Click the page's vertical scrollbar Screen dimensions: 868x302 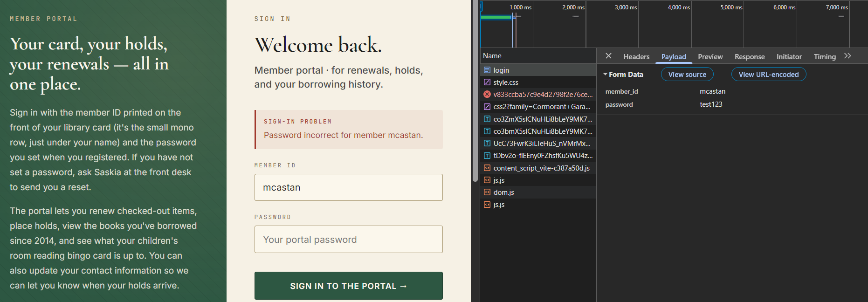click(x=475, y=91)
